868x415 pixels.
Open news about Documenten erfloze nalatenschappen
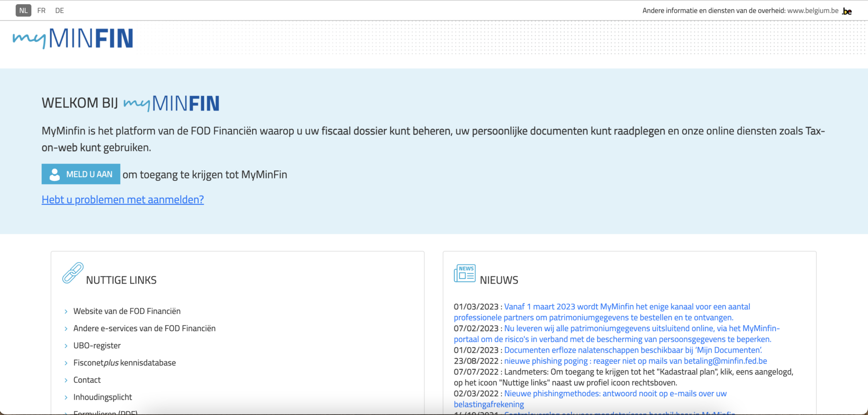coord(633,350)
